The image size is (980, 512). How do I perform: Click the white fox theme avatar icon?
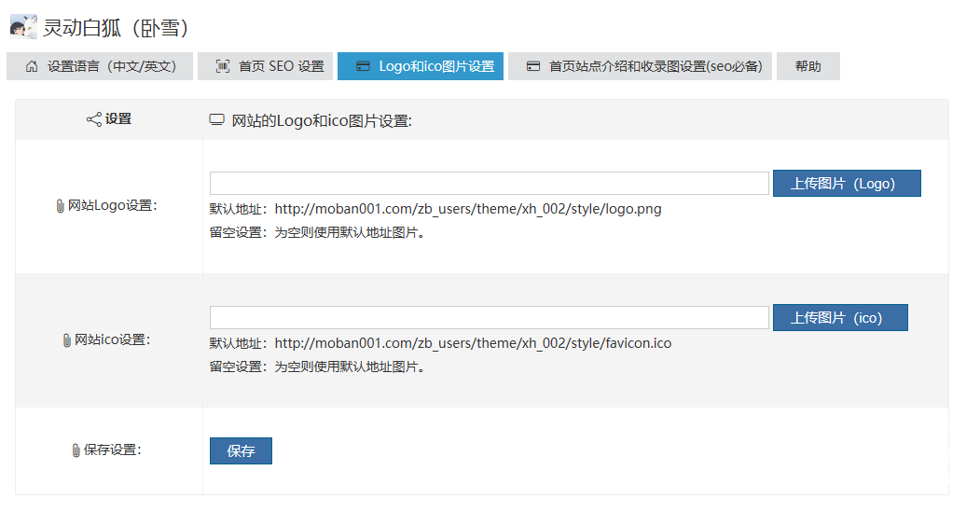pos(23,27)
